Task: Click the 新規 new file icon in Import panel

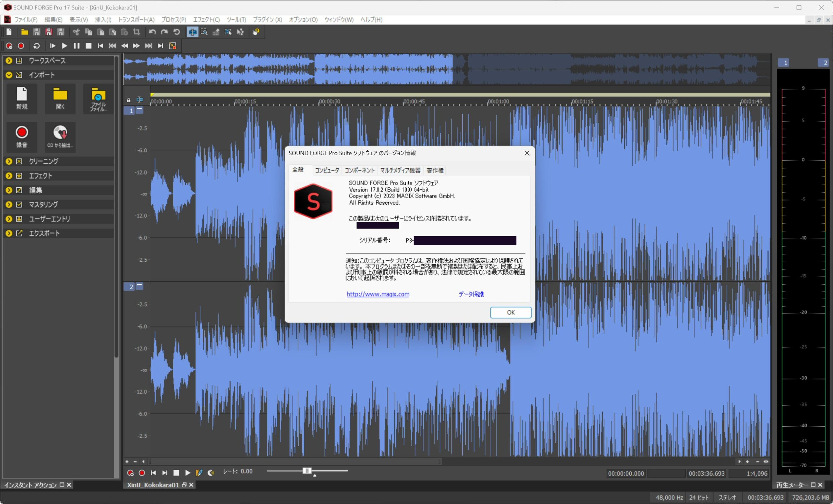Action: tap(22, 99)
